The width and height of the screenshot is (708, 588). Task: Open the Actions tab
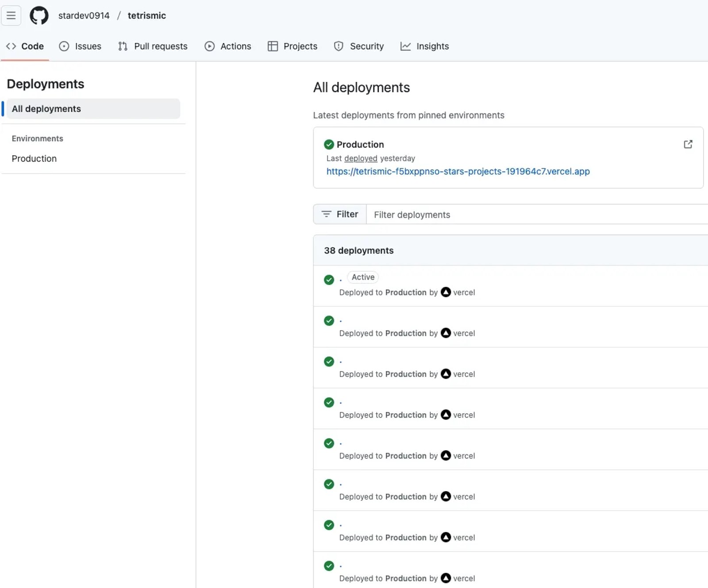point(227,46)
